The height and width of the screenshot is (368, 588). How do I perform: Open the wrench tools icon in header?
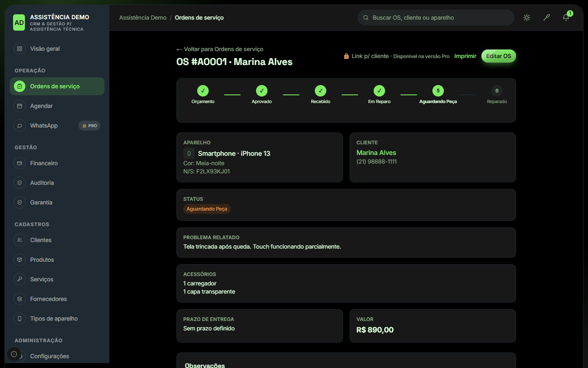point(546,18)
